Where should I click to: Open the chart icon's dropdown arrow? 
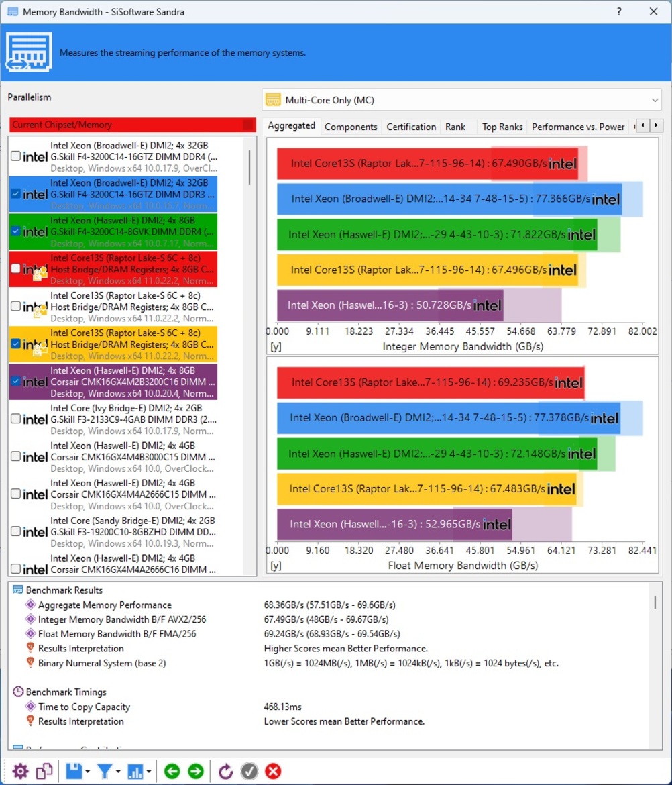pyautogui.click(x=149, y=771)
